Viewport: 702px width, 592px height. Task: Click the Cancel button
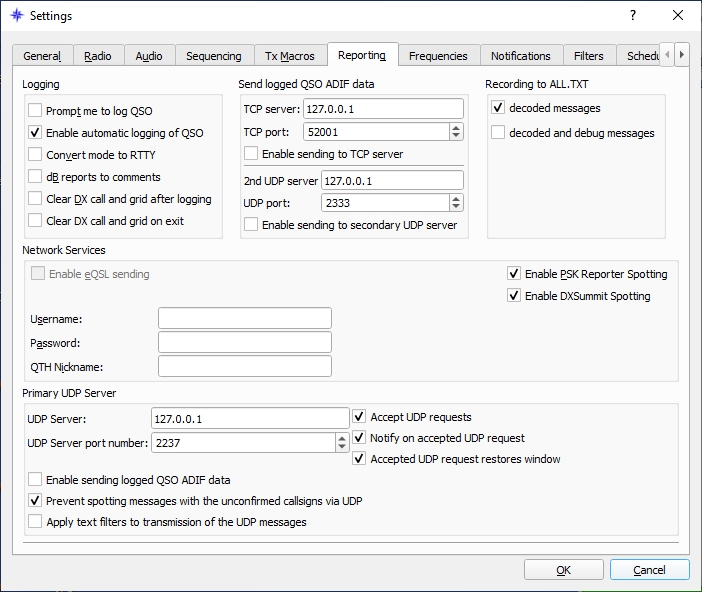click(649, 570)
